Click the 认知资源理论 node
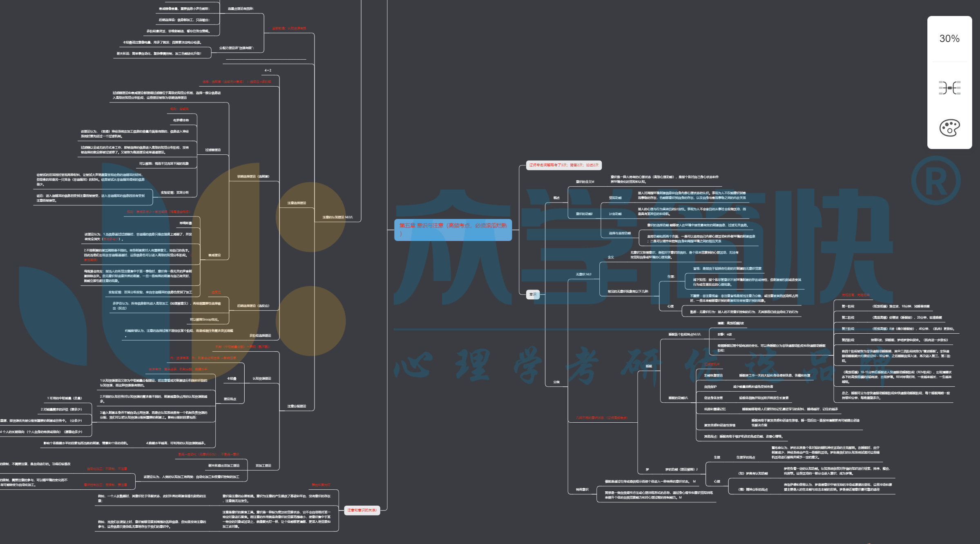Screen dimensions: 980x544 [262, 379]
